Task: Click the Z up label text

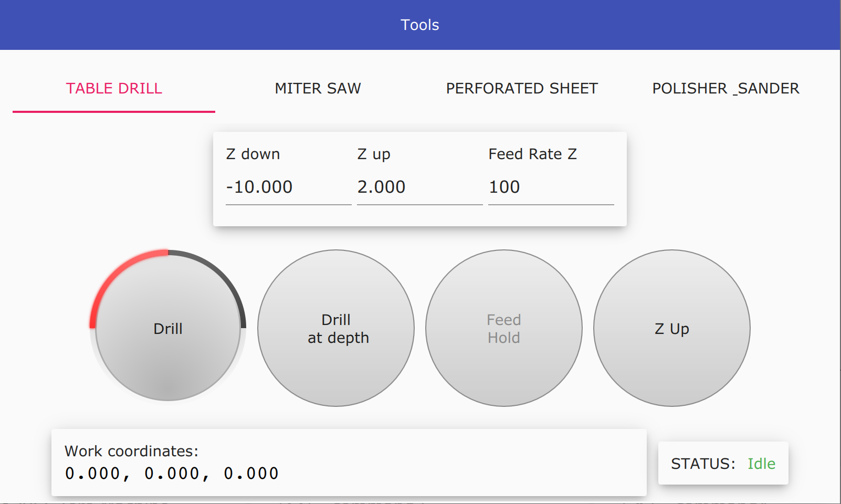Action: click(x=374, y=154)
